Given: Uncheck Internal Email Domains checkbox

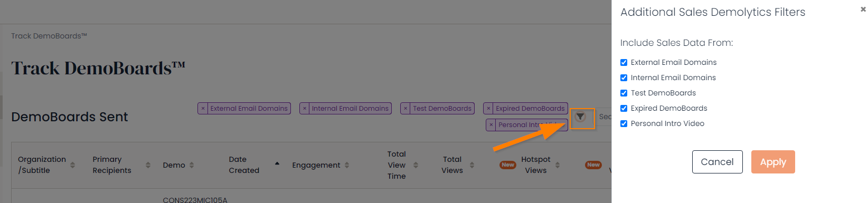Looking at the screenshot, I should (x=624, y=78).
